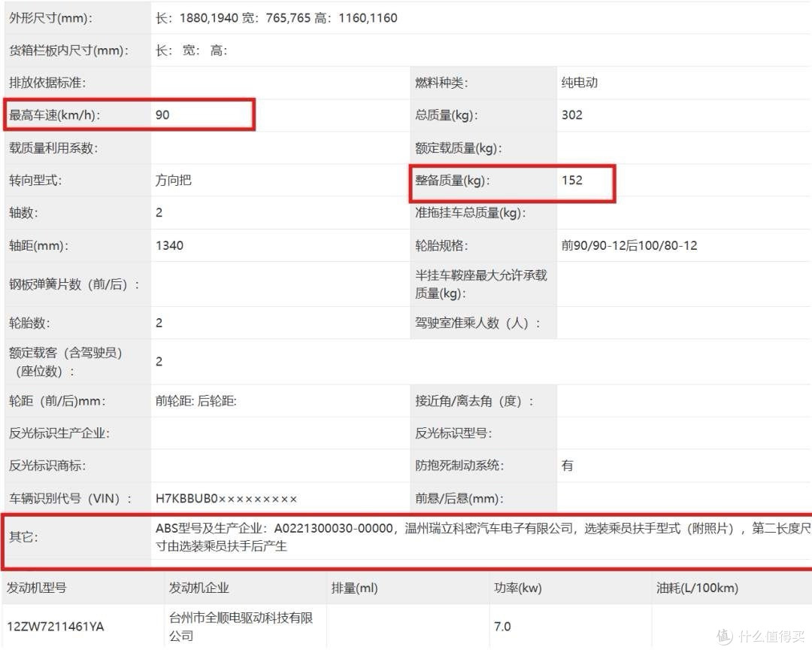The height and width of the screenshot is (653, 812).
Task: Select the ABS value '有'
Action: click(568, 466)
